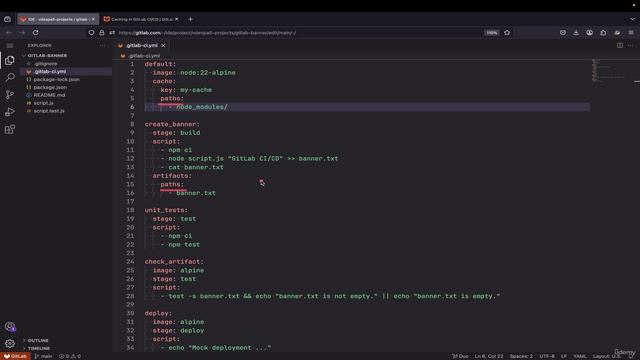Change the UTF-8 encoding setting

[547, 356]
